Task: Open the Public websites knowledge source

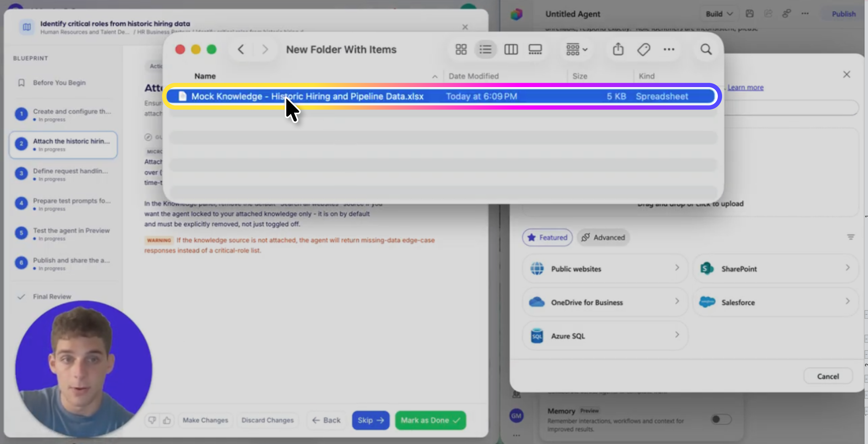Action: click(605, 269)
